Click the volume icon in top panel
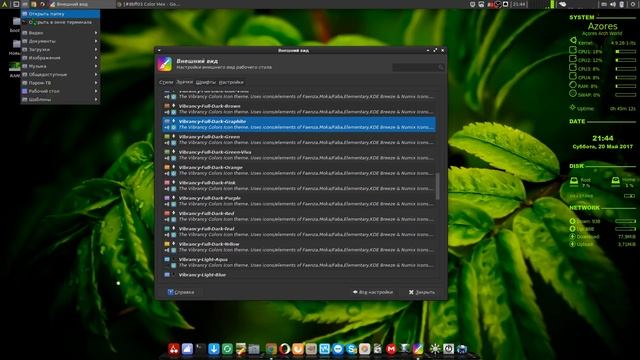640x360 pixels. point(612,4)
